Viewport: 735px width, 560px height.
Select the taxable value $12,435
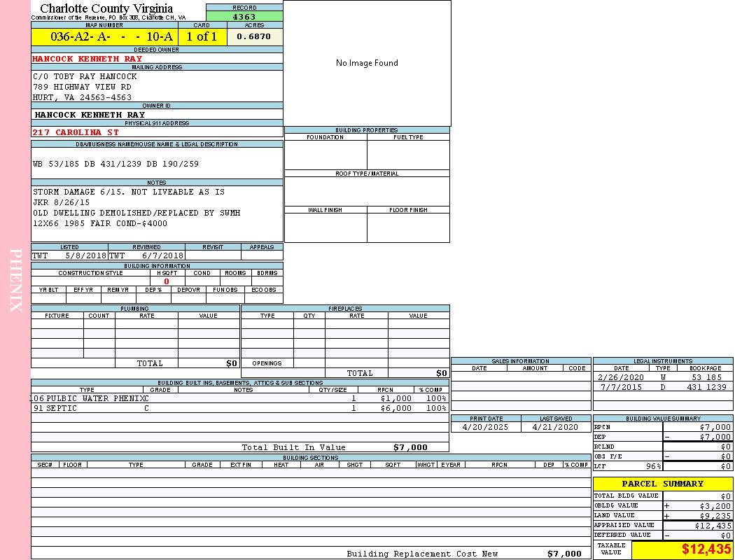(x=706, y=549)
